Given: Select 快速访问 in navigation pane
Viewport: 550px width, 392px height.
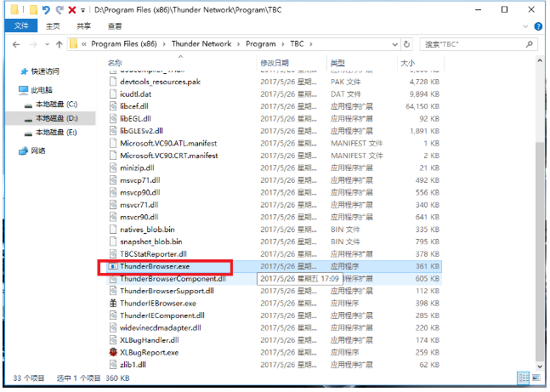Looking at the screenshot, I should point(45,71).
